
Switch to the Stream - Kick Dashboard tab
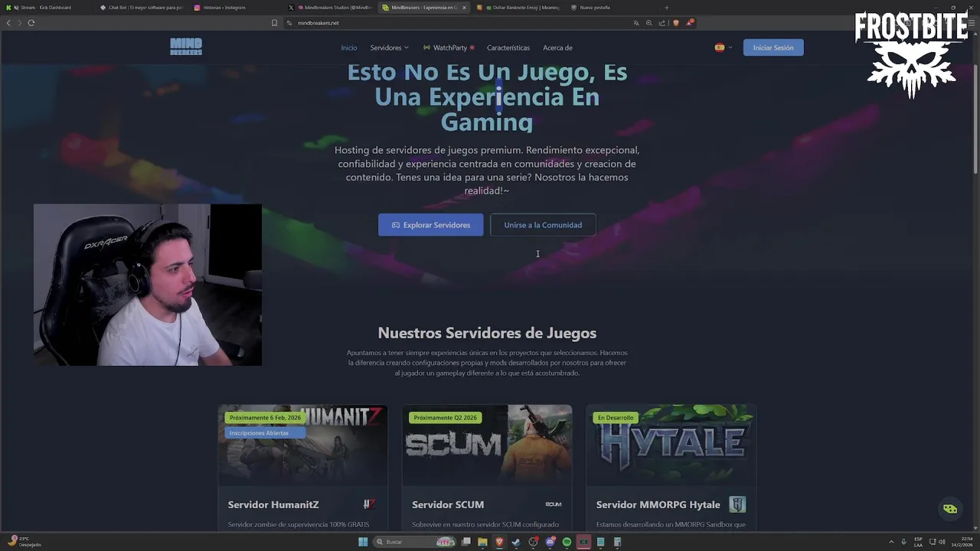[x=46, y=8]
